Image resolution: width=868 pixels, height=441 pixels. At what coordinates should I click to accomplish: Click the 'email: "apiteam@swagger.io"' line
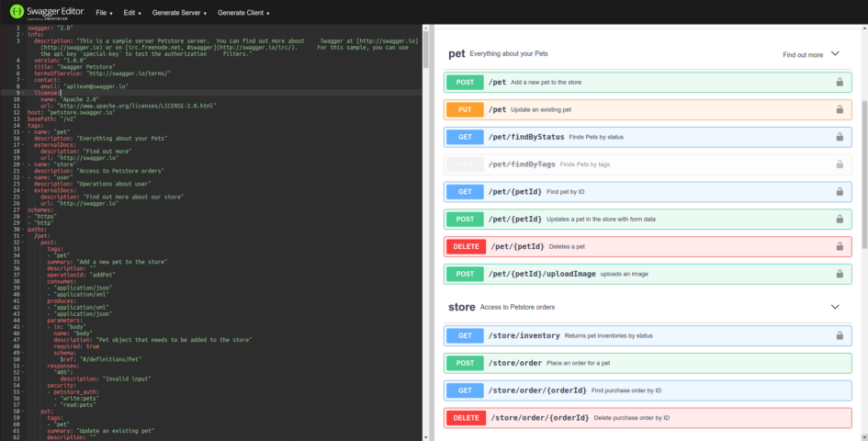[x=85, y=86]
